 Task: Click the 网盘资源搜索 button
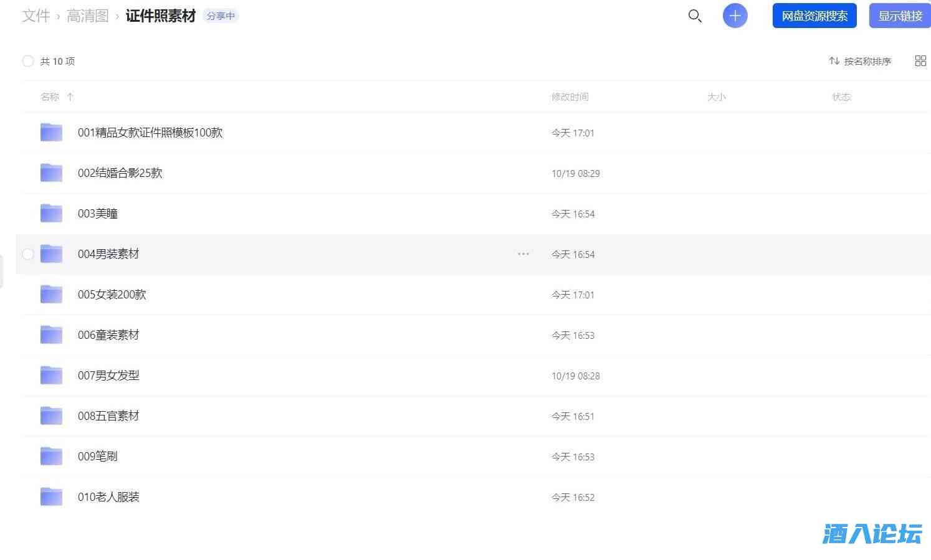(x=814, y=16)
